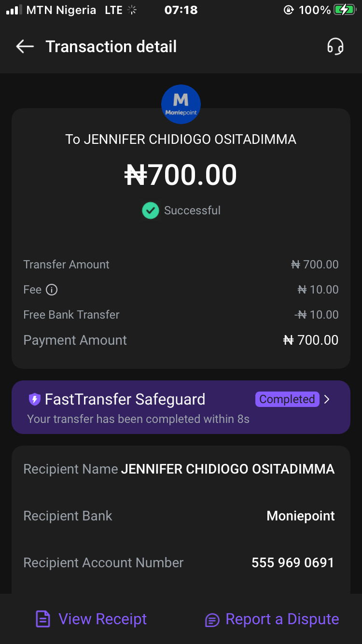The width and height of the screenshot is (362, 644).
Task: Tap the battery icon in status bar
Action: coord(344,10)
